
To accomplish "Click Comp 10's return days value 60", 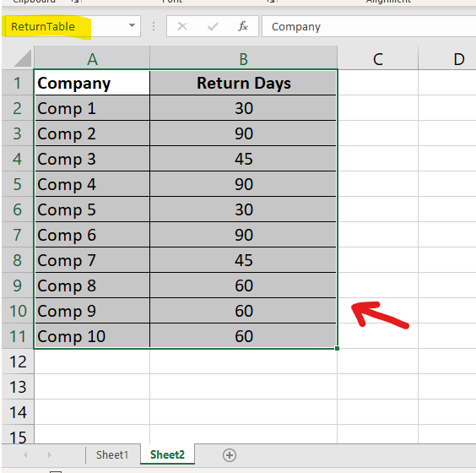I will [243, 336].
